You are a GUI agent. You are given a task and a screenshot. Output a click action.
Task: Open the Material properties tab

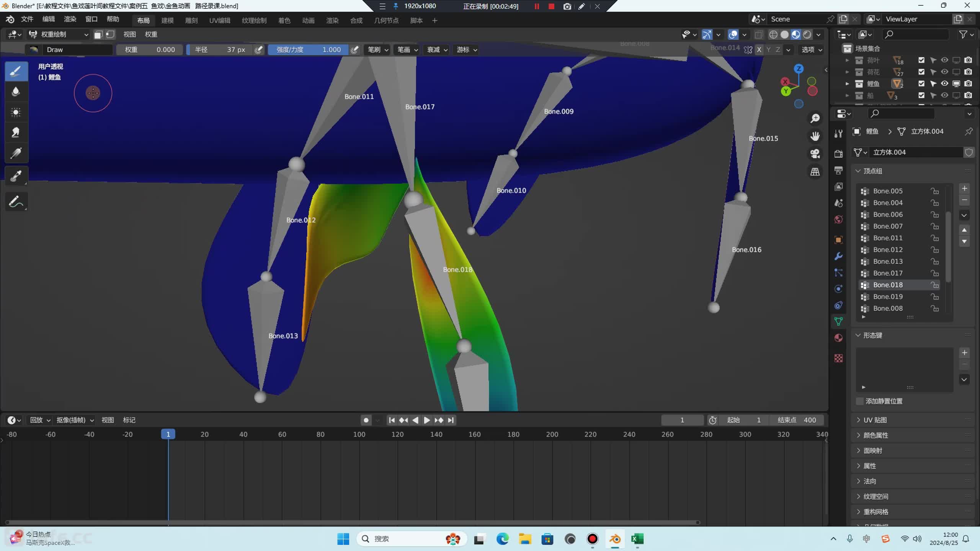pos(838,338)
